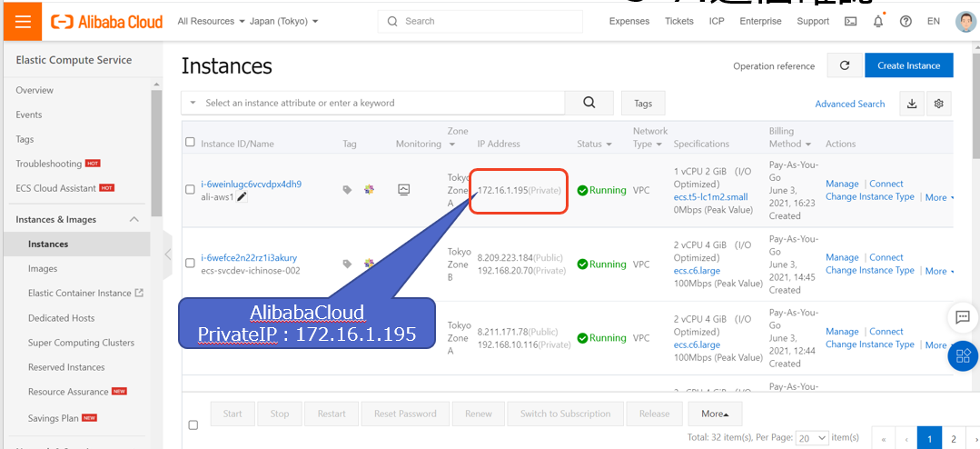Viewport: 980px width, 449px height.
Task: Open the notifications bell
Action: point(878,21)
